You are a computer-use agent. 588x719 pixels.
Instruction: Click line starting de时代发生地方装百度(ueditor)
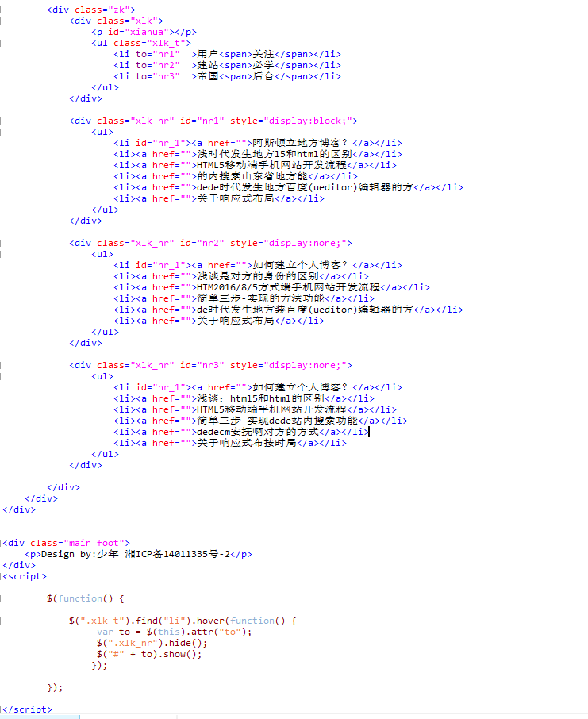point(289,310)
